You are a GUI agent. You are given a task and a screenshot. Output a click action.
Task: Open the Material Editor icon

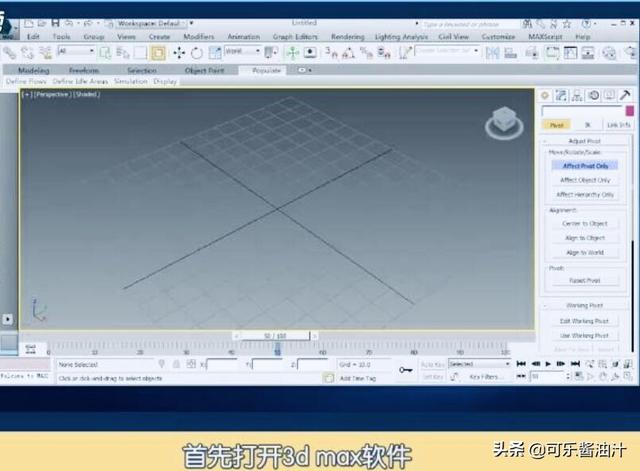point(609,53)
